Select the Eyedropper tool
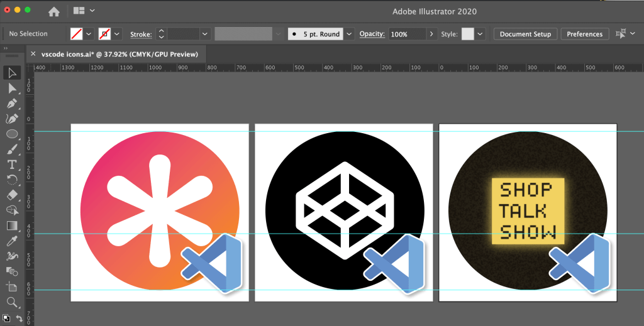 (x=12, y=241)
